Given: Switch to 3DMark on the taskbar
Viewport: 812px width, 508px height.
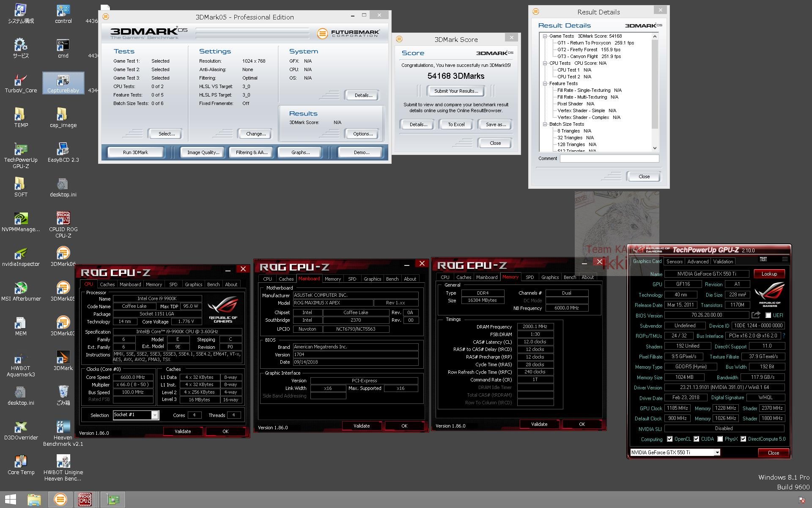Looking at the screenshot, I should (x=60, y=500).
